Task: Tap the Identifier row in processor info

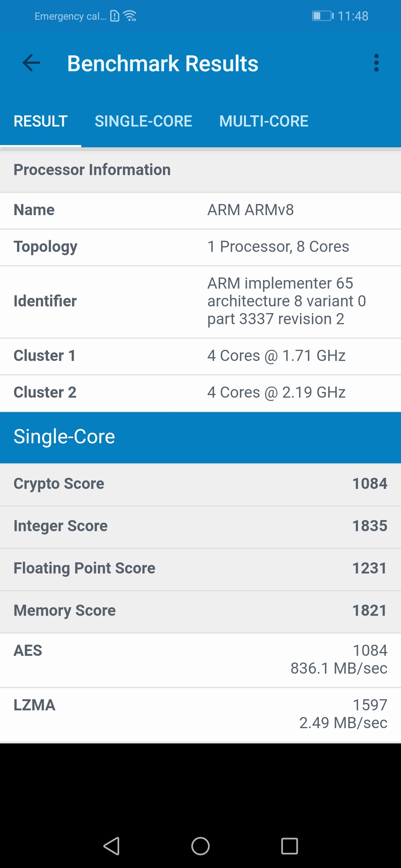Action: (x=200, y=302)
